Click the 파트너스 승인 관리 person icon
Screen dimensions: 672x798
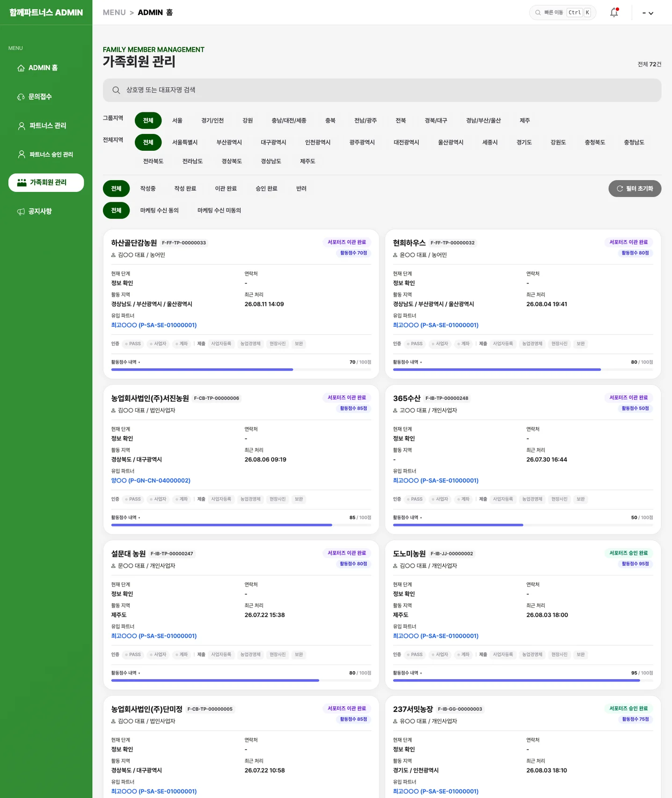click(22, 154)
